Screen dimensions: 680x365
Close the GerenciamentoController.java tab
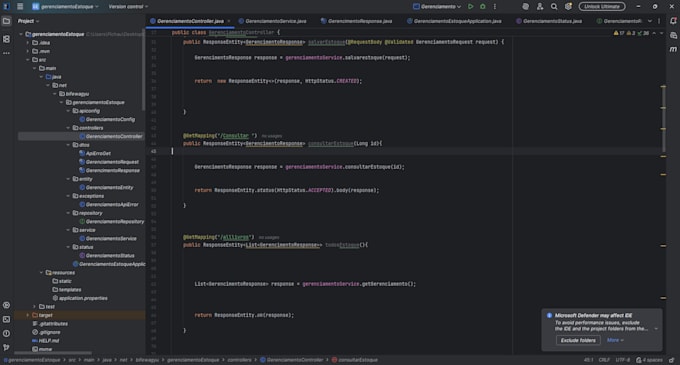pos(229,21)
